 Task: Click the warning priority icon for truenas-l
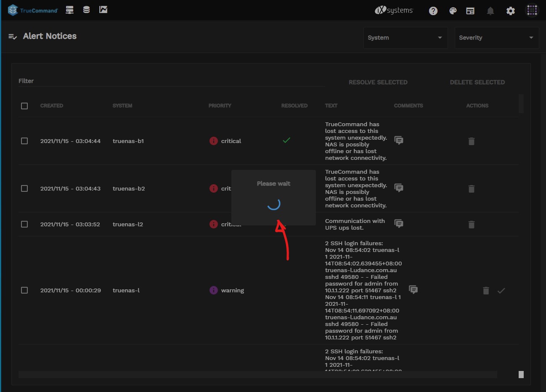(214, 290)
